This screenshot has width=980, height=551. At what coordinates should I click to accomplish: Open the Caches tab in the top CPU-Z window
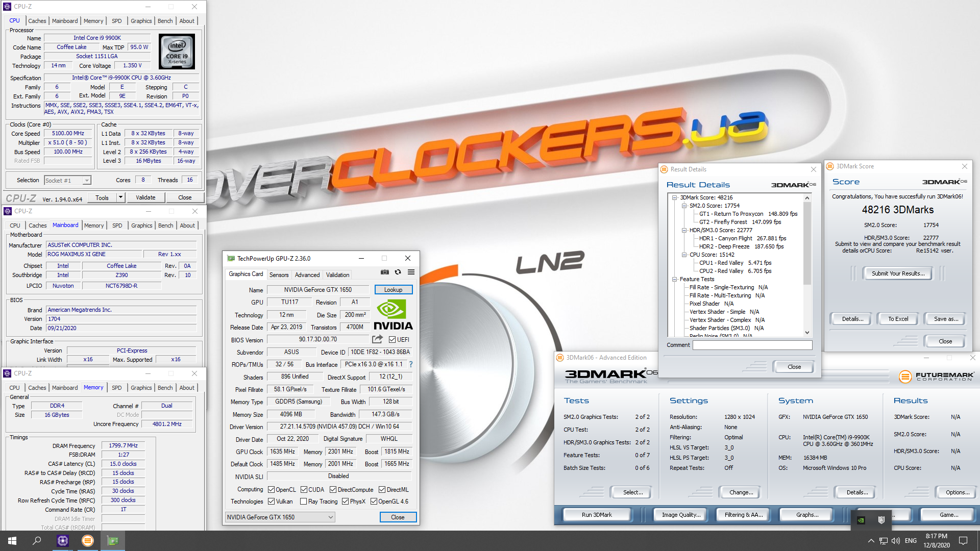37,21
